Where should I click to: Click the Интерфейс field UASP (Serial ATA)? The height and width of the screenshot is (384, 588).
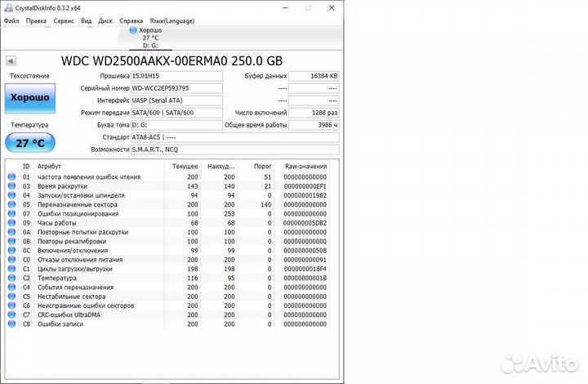(x=176, y=100)
